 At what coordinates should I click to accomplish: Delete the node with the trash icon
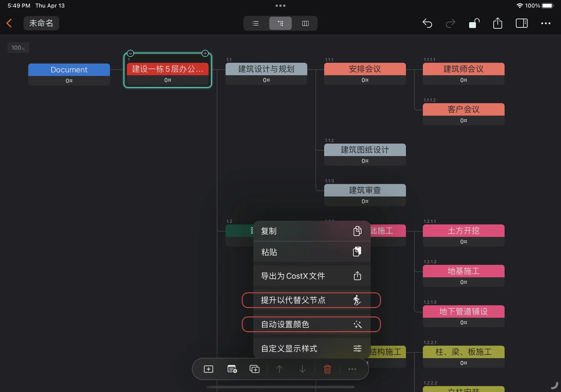point(327,369)
